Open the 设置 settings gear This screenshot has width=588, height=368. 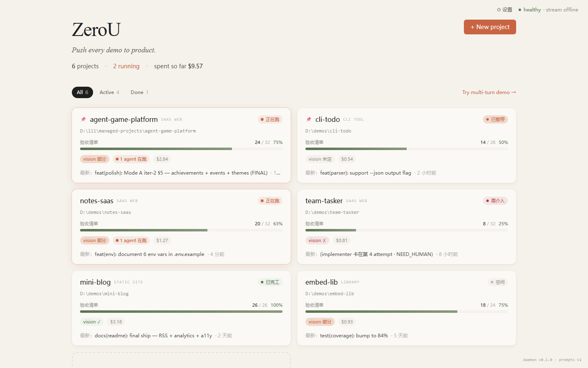[x=504, y=10]
